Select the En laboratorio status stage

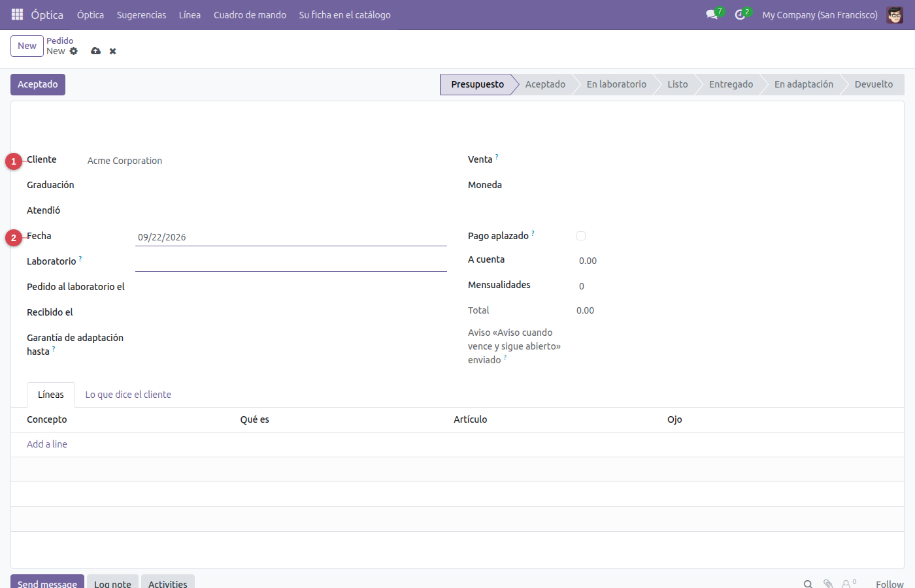pos(616,84)
